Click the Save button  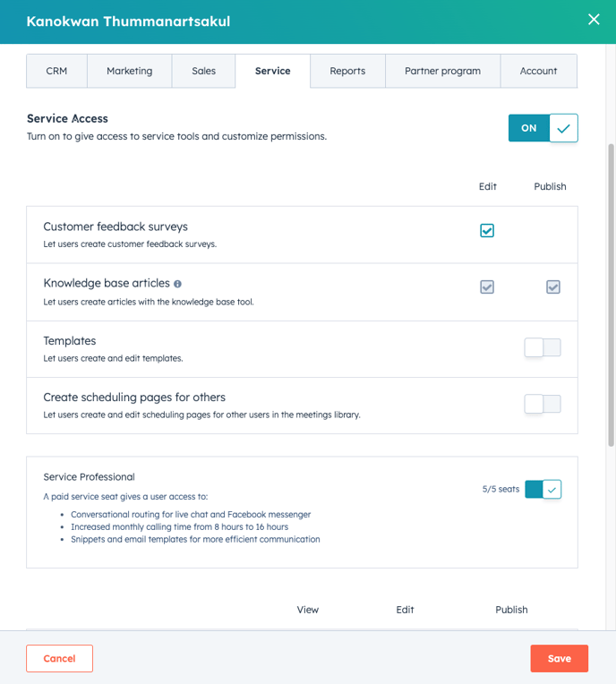pos(560,658)
